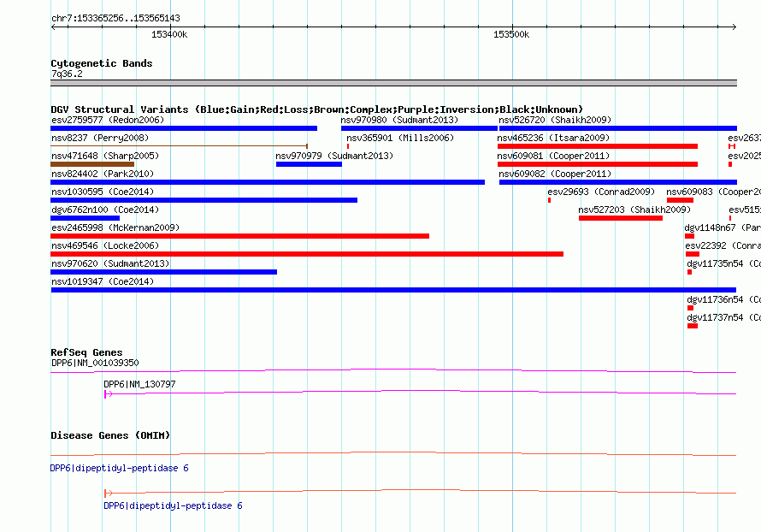This screenshot has width=761, height=532.
Task: Click the tiny red nsv365901 marker
Action: [x=348, y=146]
